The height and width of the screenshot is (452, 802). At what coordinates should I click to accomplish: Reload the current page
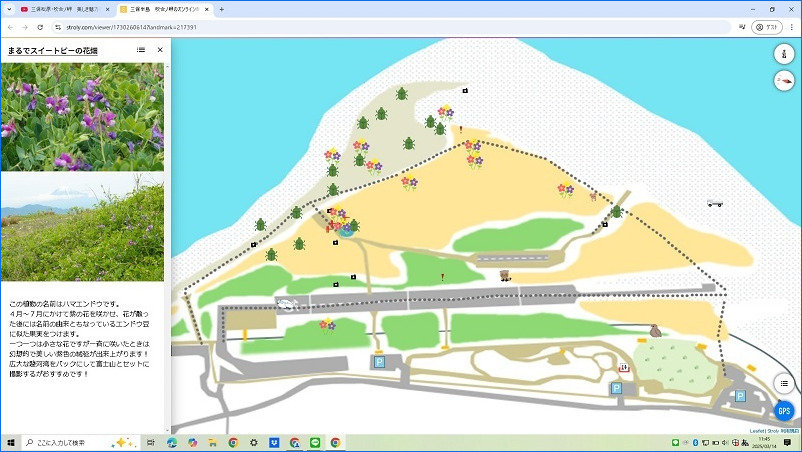40,27
